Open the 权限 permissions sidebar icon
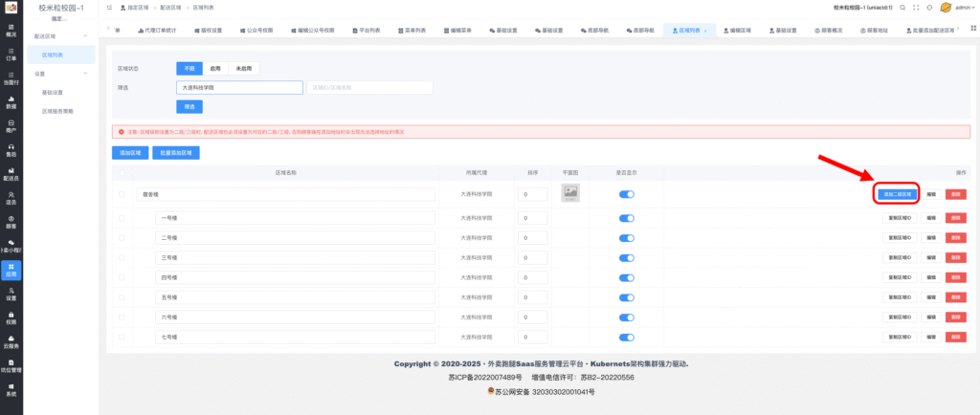980x415 pixels. pyautogui.click(x=11, y=318)
